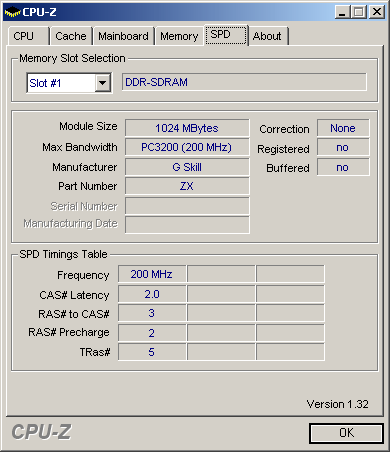Screen dimensions: 390x452
Task: Click the Module Size 1024 MBytes field
Action: (187, 128)
